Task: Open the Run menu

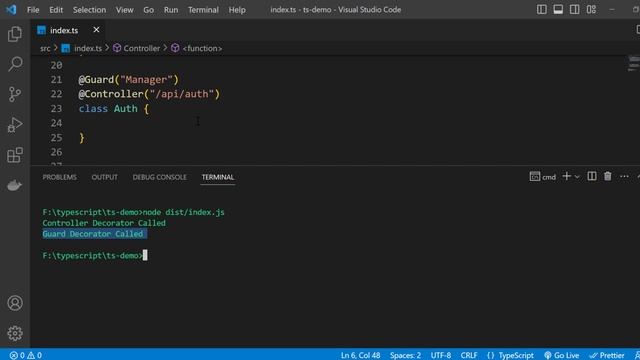Action: [171, 9]
